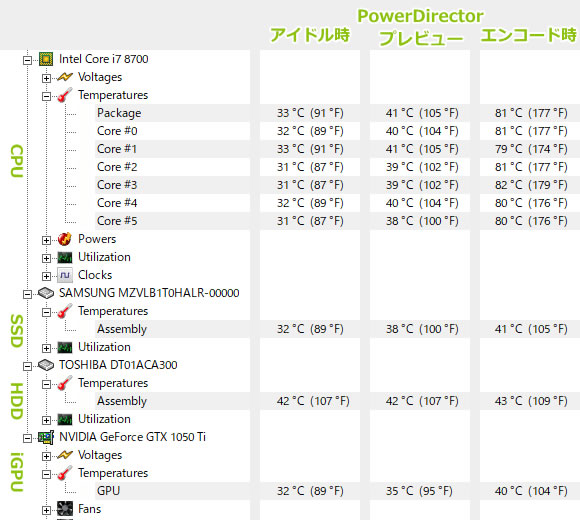This screenshot has width=580, height=520.
Task: Expand the Powers node
Action: click(x=46, y=240)
